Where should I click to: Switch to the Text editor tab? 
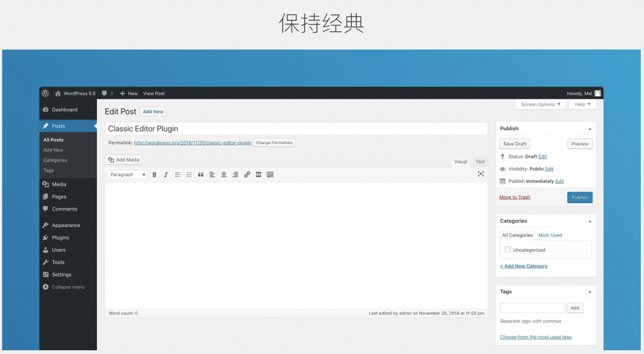coord(480,162)
